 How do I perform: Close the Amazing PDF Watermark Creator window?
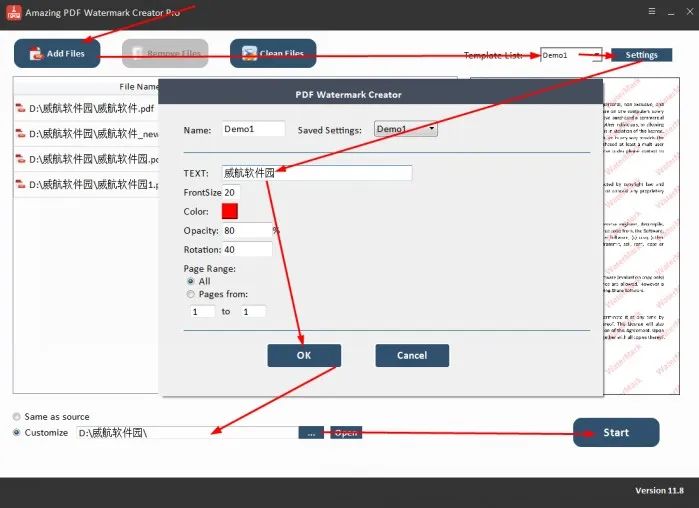tap(690, 12)
